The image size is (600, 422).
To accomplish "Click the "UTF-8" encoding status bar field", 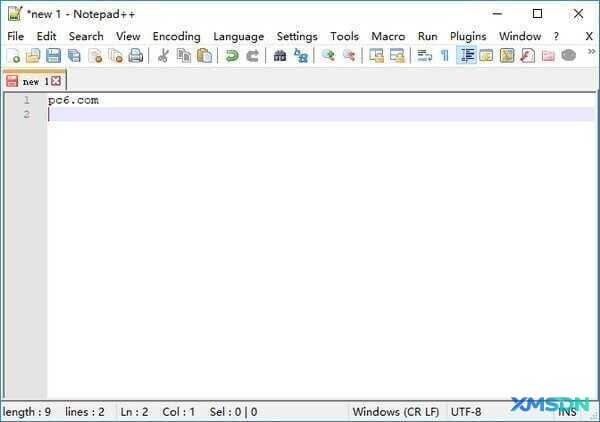I will (x=466, y=412).
